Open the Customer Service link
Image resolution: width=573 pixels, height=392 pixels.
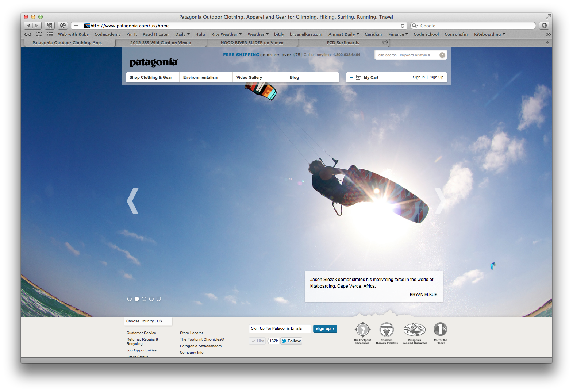click(141, 333)
